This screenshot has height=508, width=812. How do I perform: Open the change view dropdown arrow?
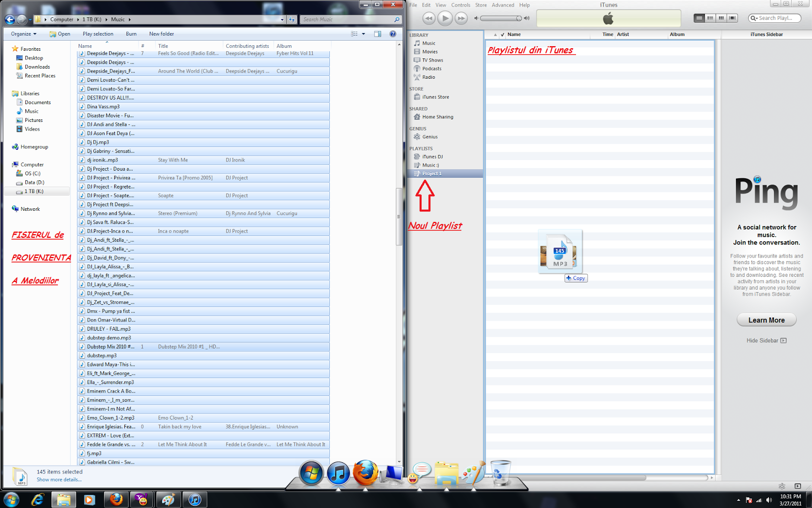tap(363, 34)
